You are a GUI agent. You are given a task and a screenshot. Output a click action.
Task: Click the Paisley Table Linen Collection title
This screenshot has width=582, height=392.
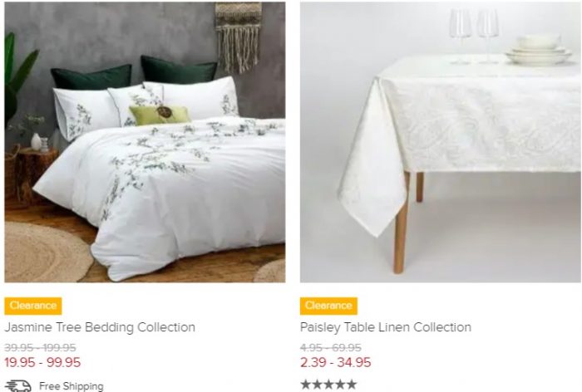(x=385, y=327)
